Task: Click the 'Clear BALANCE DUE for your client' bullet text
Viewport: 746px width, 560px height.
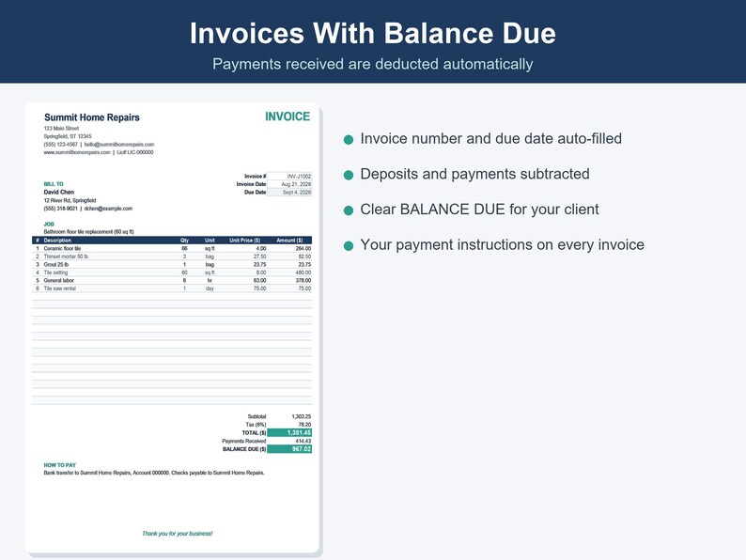Action: 479,210
